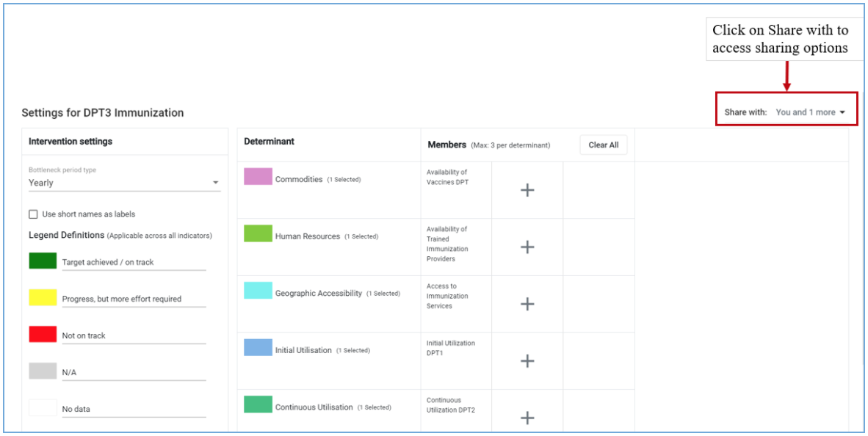Add a member to Continuous Utilisation determinant
This screenshot has width=868, height=436.
(x=527, y=417)
